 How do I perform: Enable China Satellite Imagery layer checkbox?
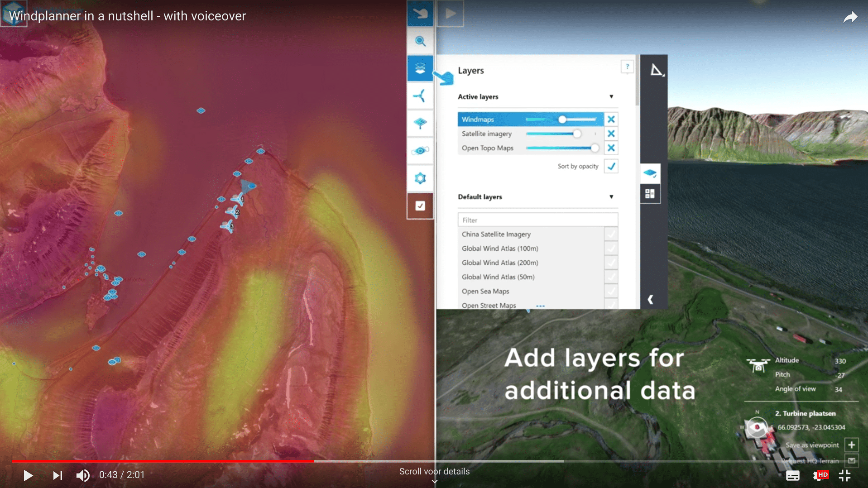coord(611,234)
